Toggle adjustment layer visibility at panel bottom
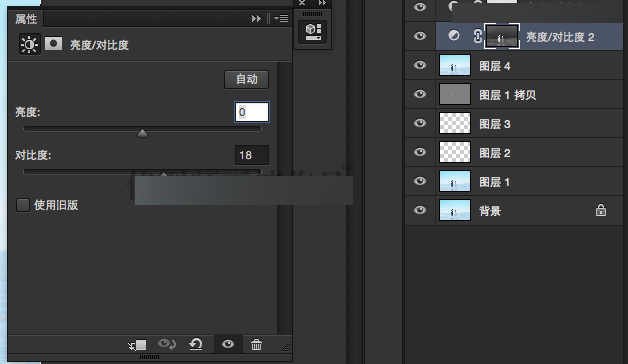The height and width of the screenshot is (364, 628). click(x=228, y=344)
